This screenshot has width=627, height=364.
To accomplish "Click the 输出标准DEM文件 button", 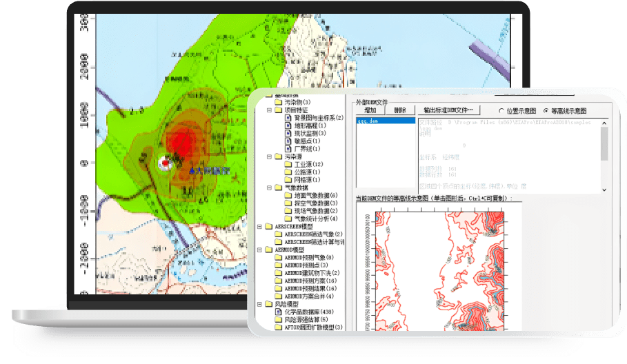I will coord(449,110).
